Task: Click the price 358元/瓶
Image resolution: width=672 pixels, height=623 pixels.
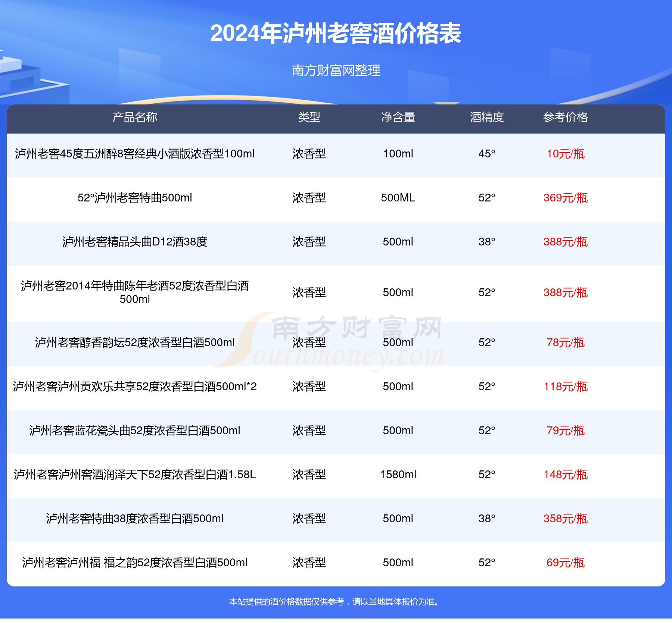Action: tap(565, 519)
